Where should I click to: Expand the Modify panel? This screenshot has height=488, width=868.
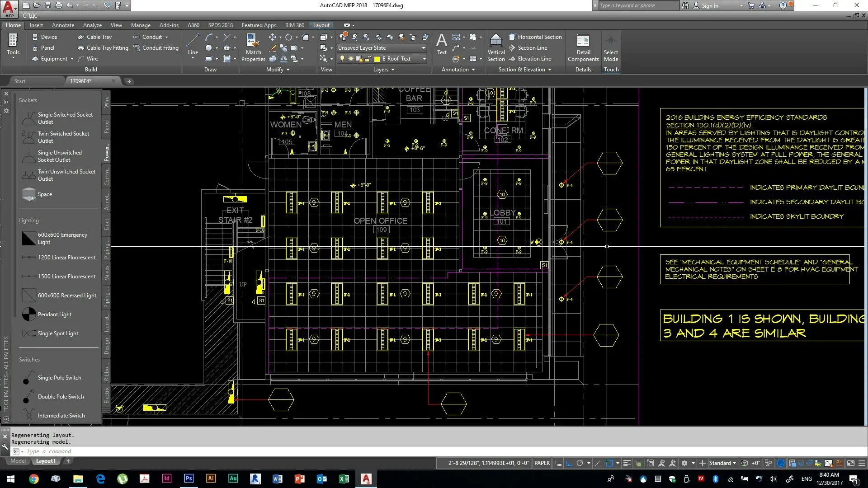tap(278, 70)
